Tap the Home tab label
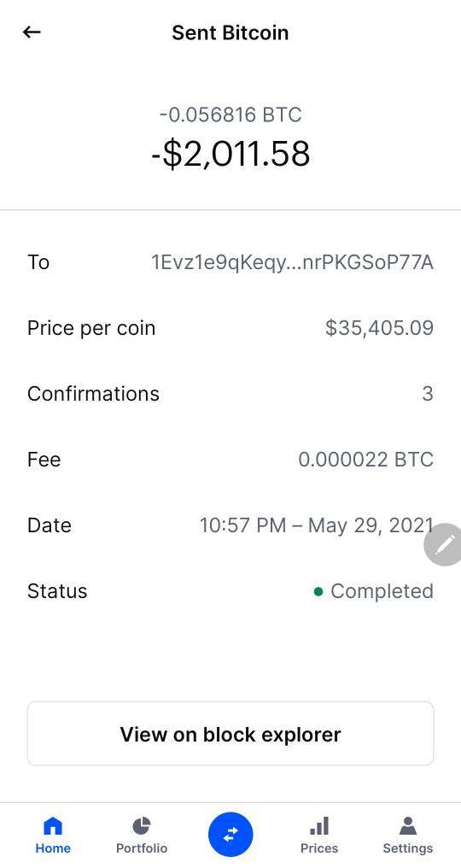The image size is (461, 868). (x=53, y=848)
